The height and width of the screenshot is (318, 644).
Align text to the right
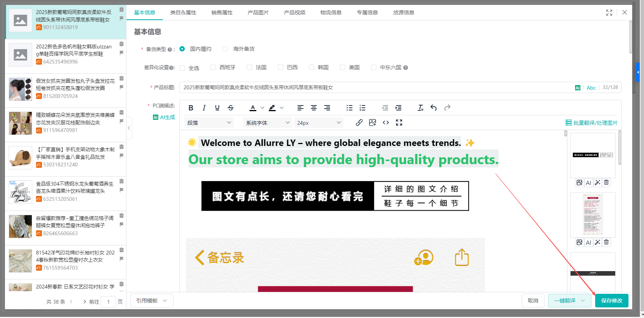click(x=327, y=108)
